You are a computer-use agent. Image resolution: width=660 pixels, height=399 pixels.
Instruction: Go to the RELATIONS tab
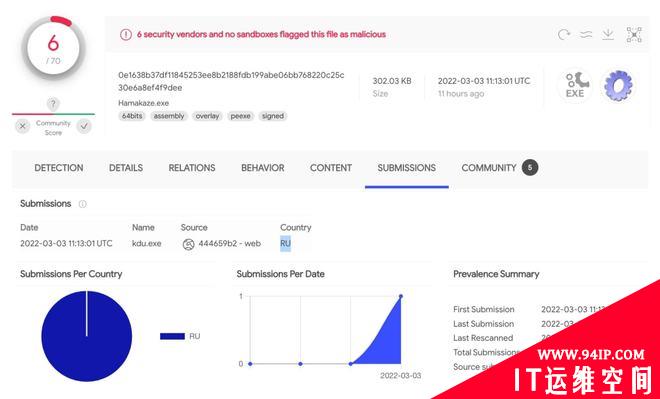tap(192, 168)
